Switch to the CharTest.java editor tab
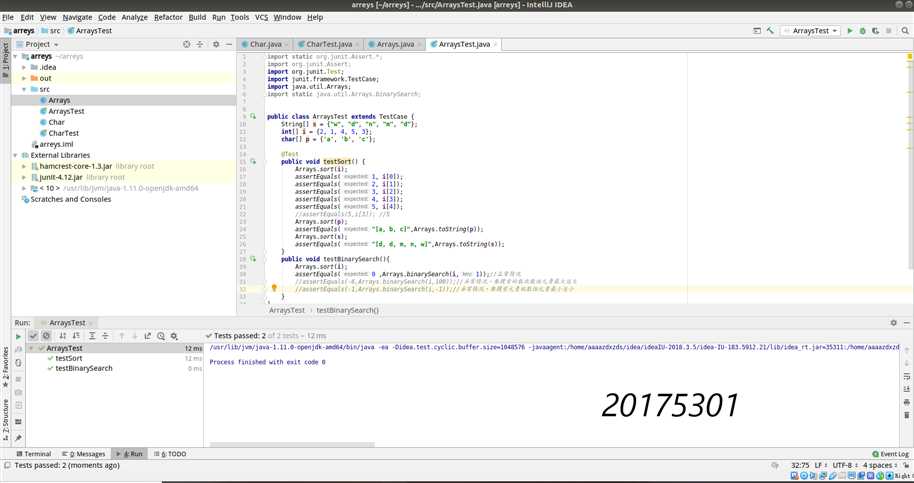The height and width of the screenshot is (483, 914). tap(329, 44)
